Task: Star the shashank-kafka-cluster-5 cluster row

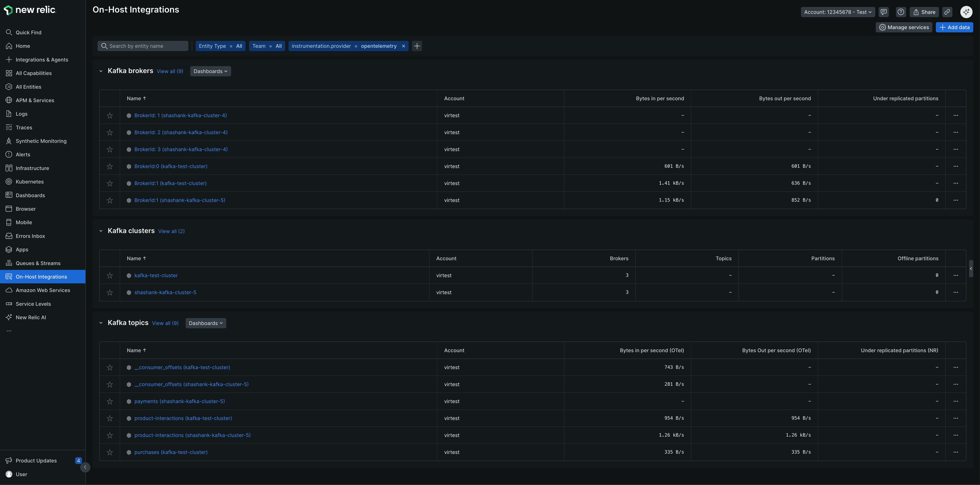Action: (x=109, y=292)
